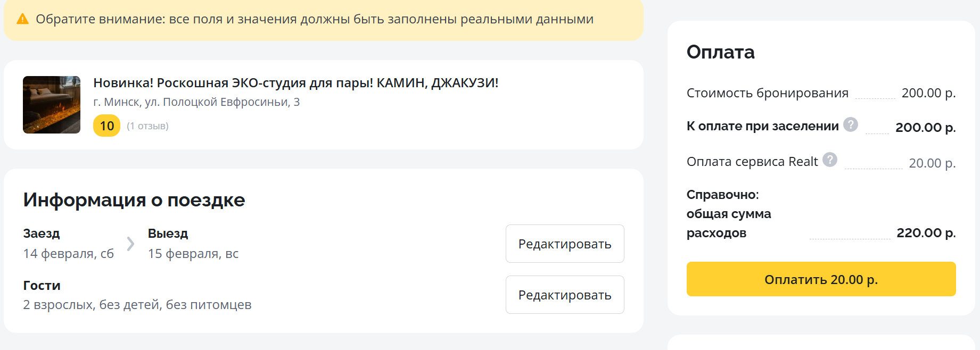Image resolution: width=980 pixels, height=350 pixels.
Task: Click the 'Оплата' panel heading
Action: tap(720, 52)
